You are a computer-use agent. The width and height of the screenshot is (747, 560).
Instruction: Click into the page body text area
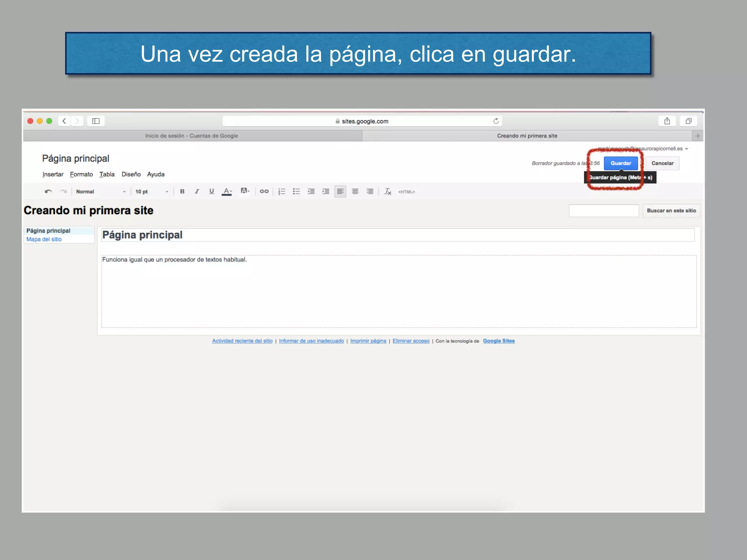point(399,291)
